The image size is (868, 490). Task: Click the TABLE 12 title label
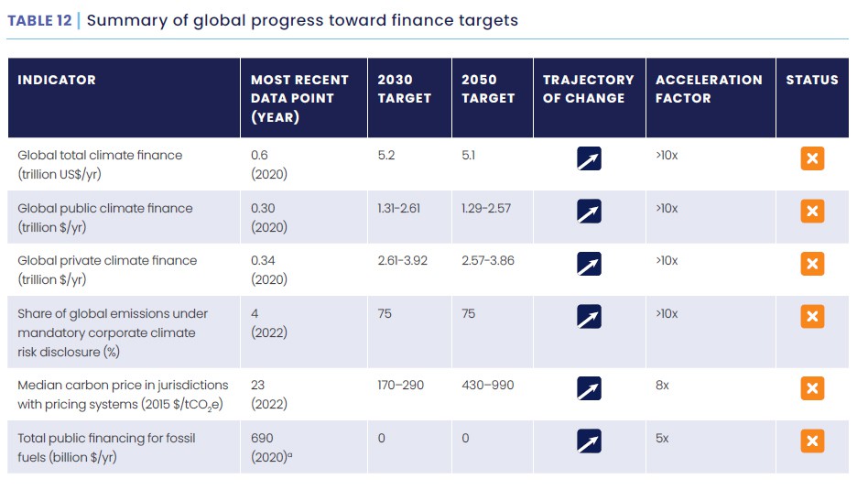coord(39,20)
